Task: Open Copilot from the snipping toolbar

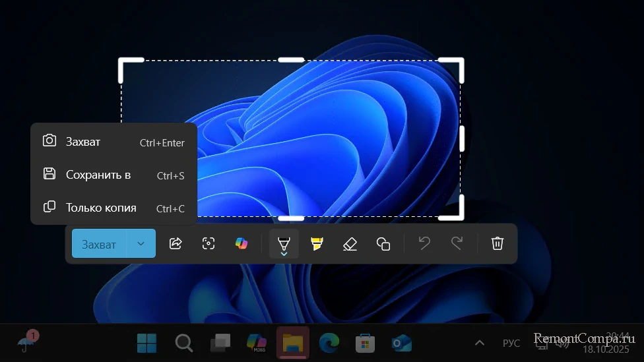Action: [241, 243]
